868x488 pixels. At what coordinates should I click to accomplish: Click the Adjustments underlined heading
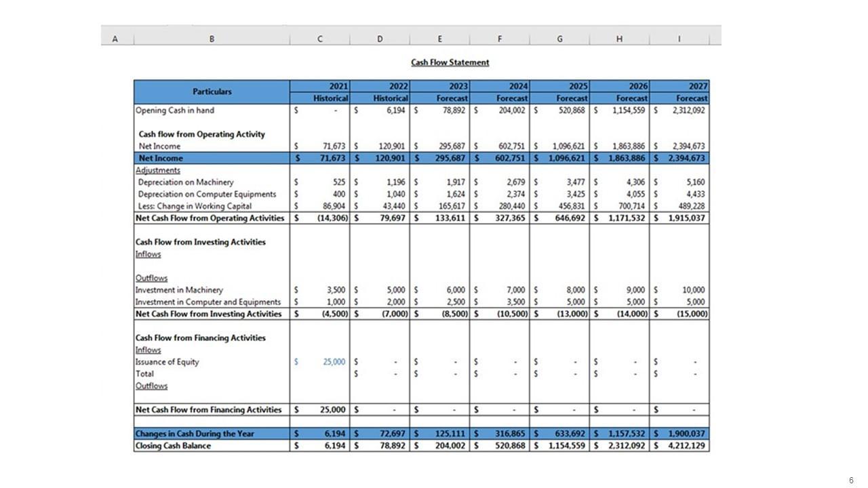(158, 170)
